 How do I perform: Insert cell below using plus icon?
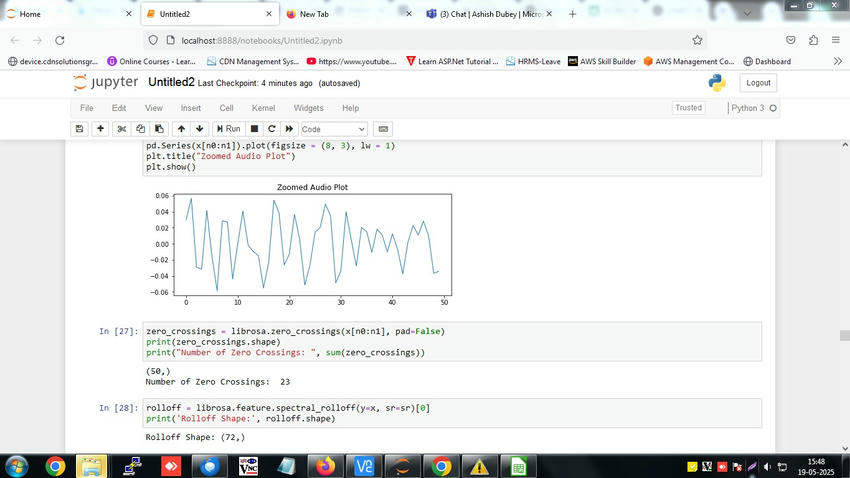point(100,129)
